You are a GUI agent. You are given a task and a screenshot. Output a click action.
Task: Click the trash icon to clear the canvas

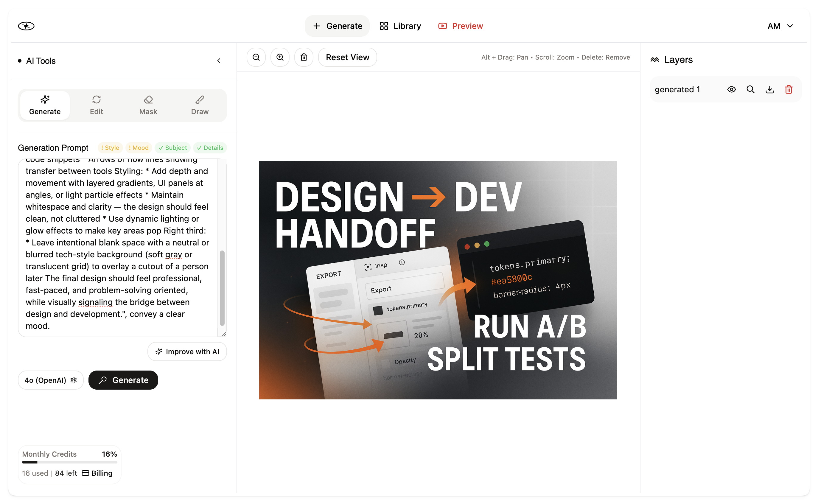coord(304,57)
